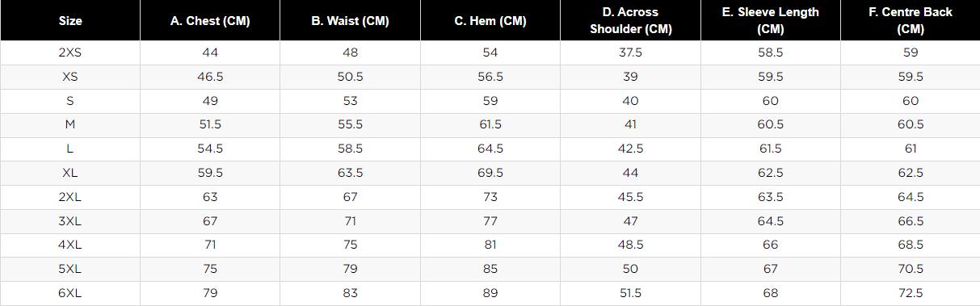Click the waist value 58.5 for L
980x306 pixels.
(x=350, y=149)
